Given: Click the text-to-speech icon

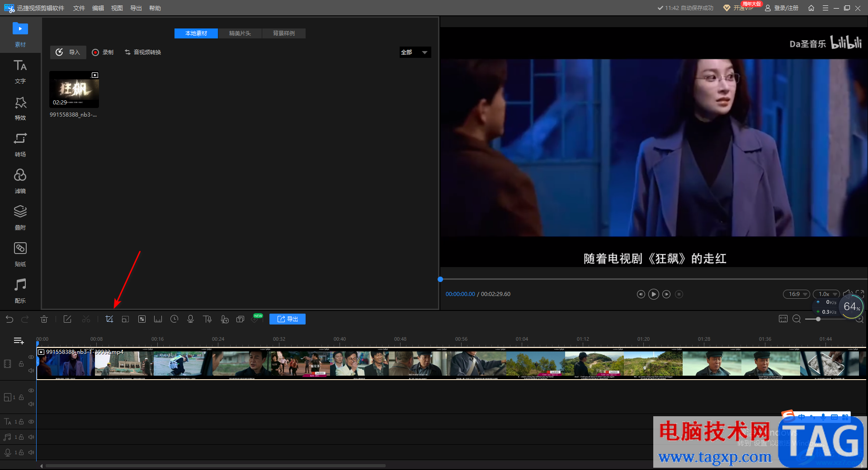Looking at the screenshot, I should (208, 319).
